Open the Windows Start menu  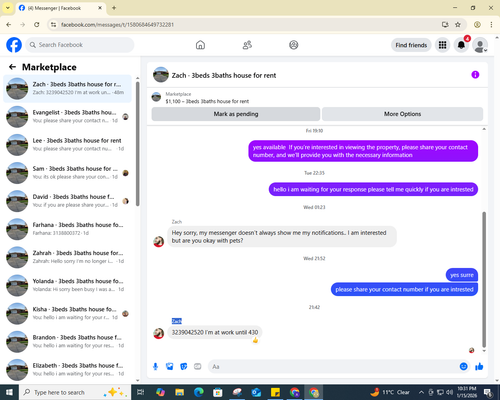coord(9,392)
